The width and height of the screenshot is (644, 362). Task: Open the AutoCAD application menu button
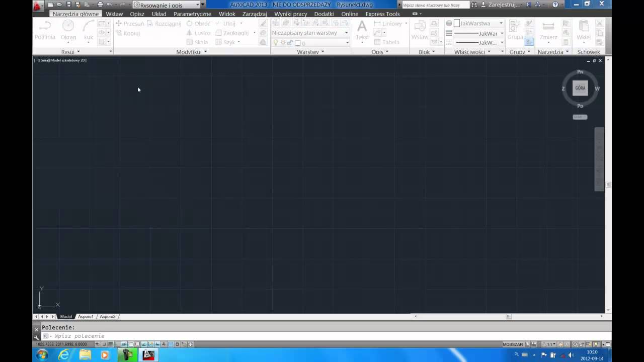(x=38, y=6)
